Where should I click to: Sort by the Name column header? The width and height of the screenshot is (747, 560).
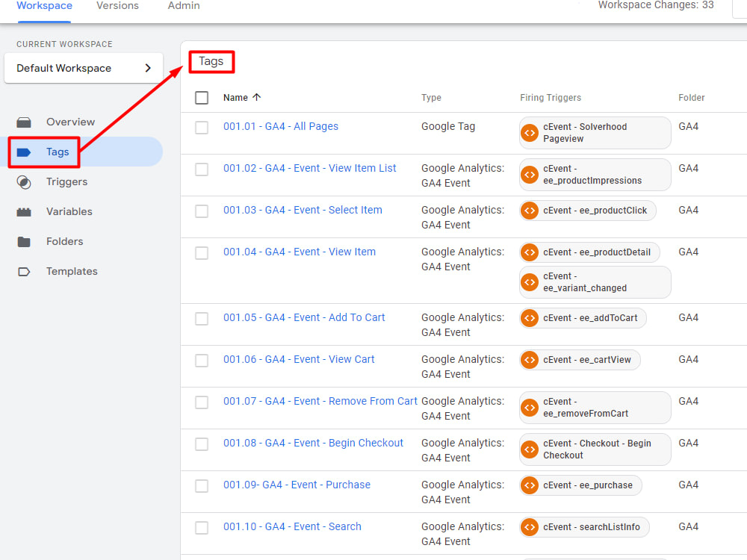click(235, 98)
